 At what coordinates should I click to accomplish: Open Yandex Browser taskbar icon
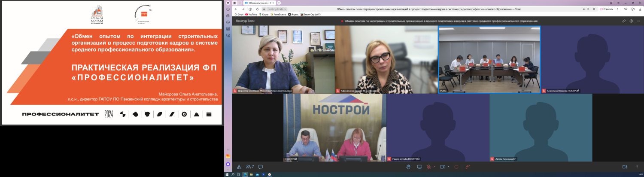269,174
